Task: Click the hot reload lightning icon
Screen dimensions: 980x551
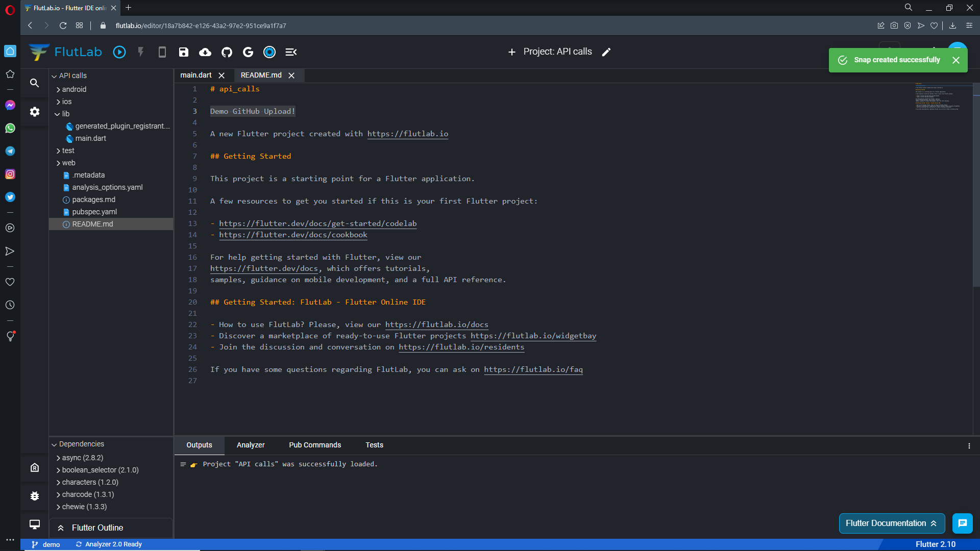Action: click(x=141, y=52)
